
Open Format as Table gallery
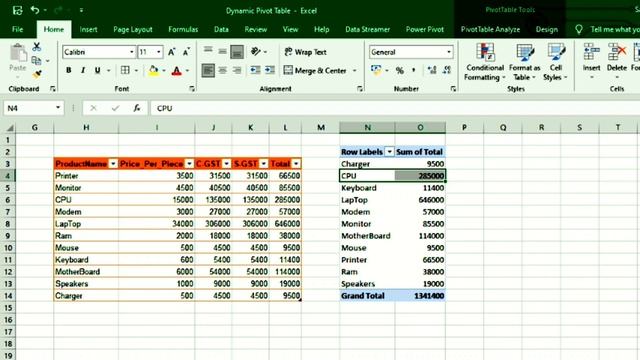pos(524,62)
